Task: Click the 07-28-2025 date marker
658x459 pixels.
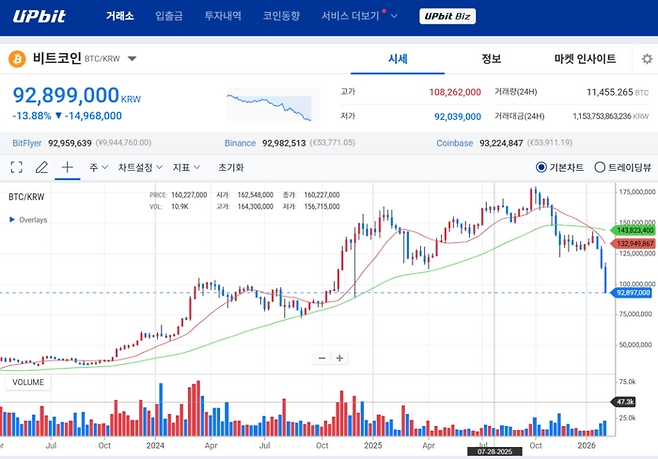Action: coord(495,452)
